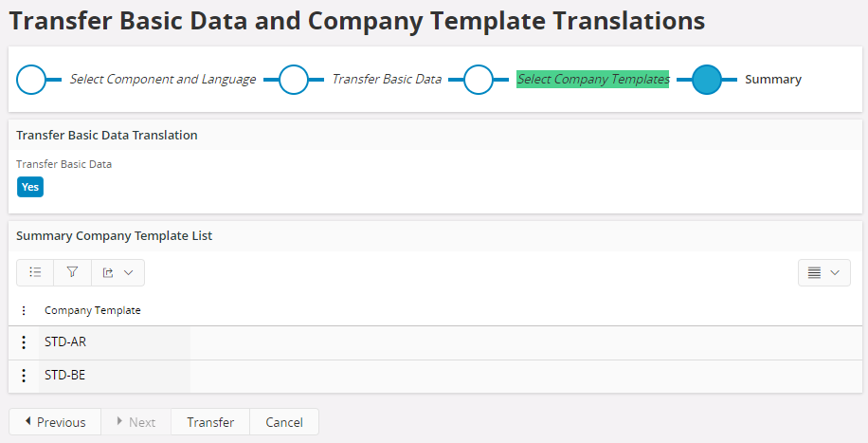
Task: Click the list view icon in toolbar
Action: click(35, 272)
